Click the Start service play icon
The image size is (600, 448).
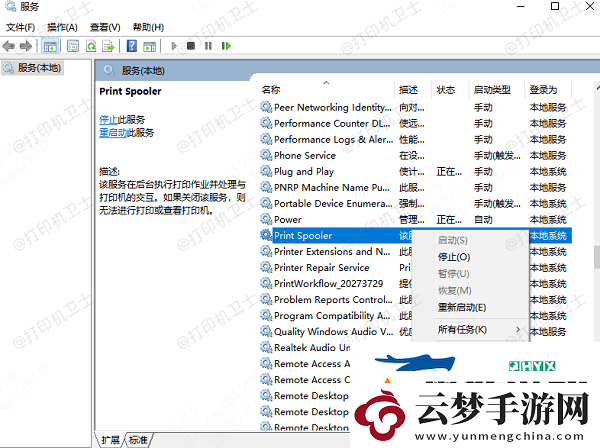click(174, 46)
